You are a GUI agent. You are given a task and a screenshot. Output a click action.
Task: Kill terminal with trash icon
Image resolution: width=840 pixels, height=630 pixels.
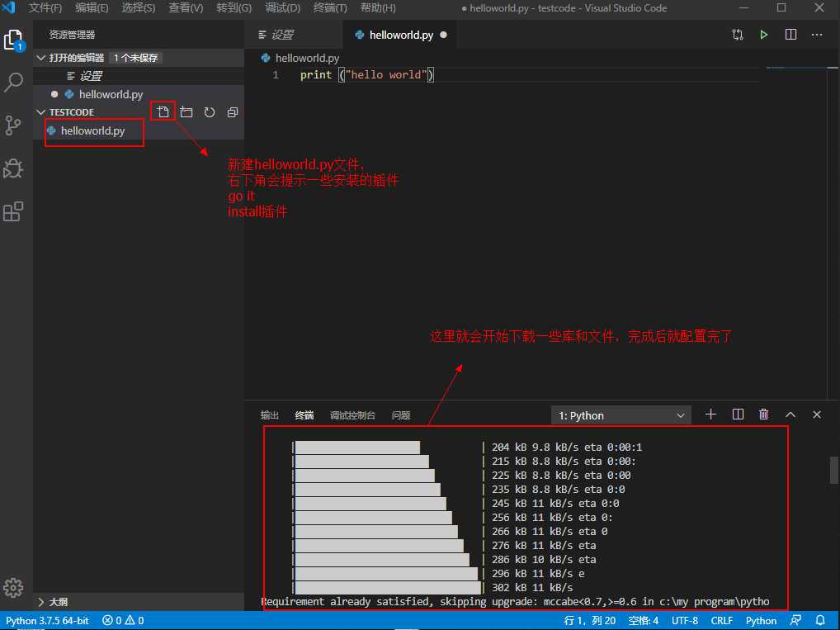[763, 414]
